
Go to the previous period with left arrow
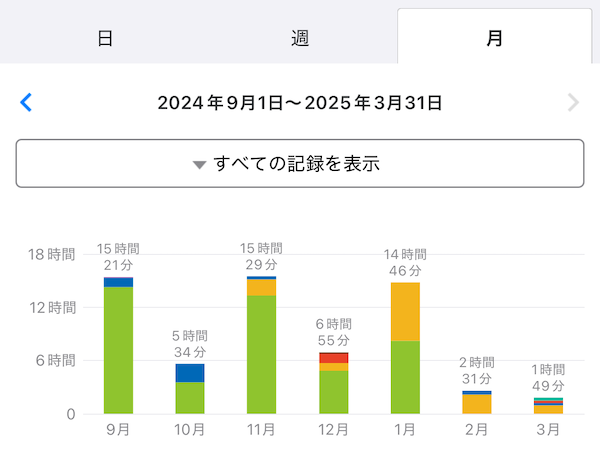click(27, 102)
